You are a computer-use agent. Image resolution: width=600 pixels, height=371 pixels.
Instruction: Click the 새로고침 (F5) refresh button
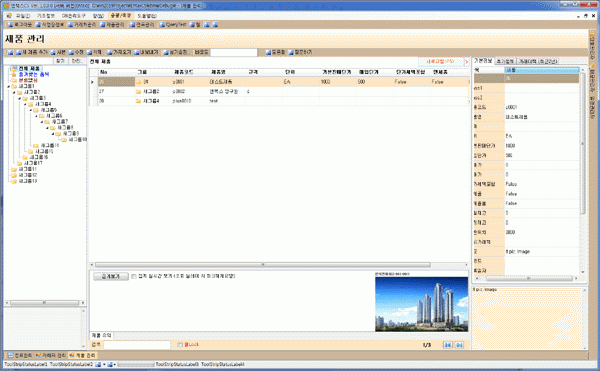point(440,61)
